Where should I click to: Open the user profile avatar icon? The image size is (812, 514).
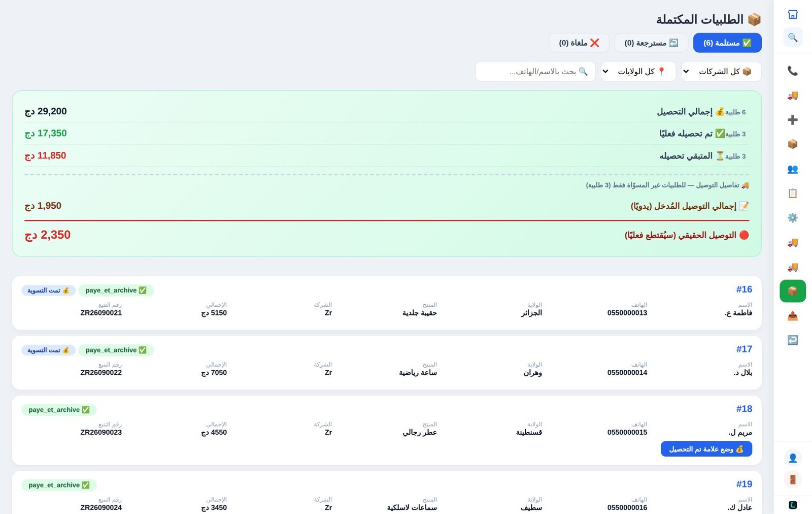793,458
